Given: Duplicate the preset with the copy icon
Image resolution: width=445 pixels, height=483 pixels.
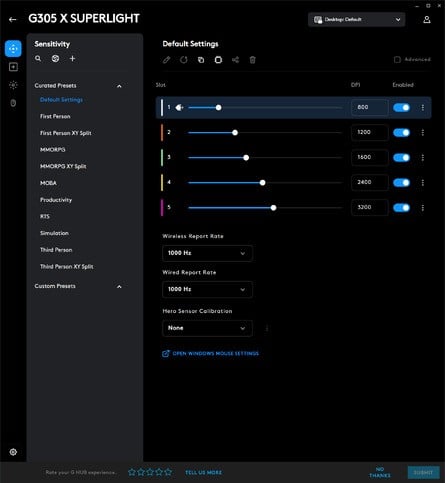Looking at the screenshot, I should coord(201,60).
